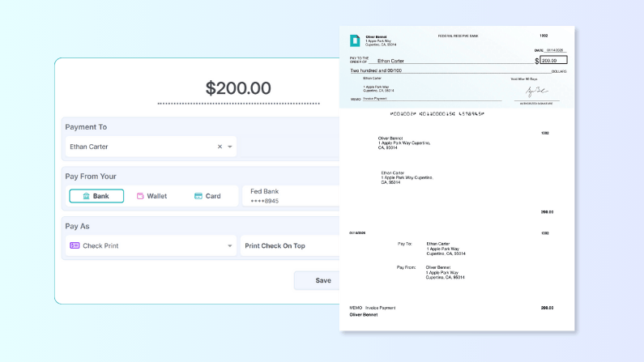Expand the Payment To dropdown arrow

[230, 147]
